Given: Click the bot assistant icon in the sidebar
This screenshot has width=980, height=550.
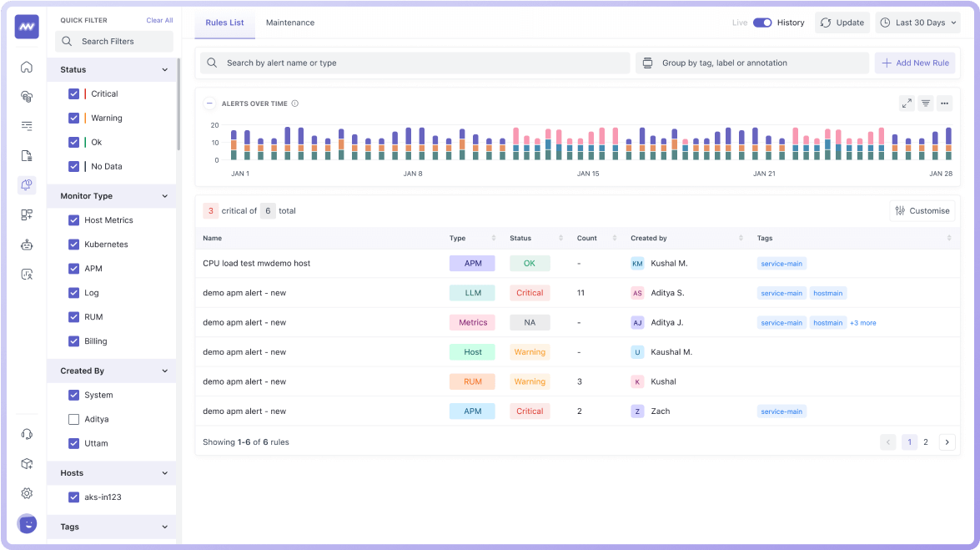Looking at the screenshot, I should [28, 245].
